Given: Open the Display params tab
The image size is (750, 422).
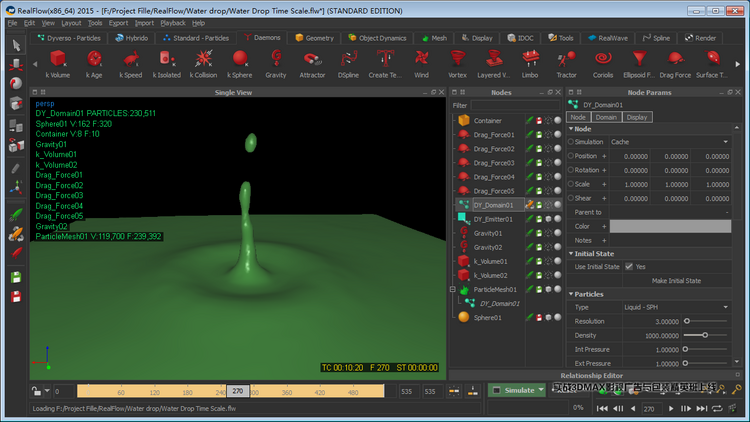Looking at the screenshot, I should 637,117.
